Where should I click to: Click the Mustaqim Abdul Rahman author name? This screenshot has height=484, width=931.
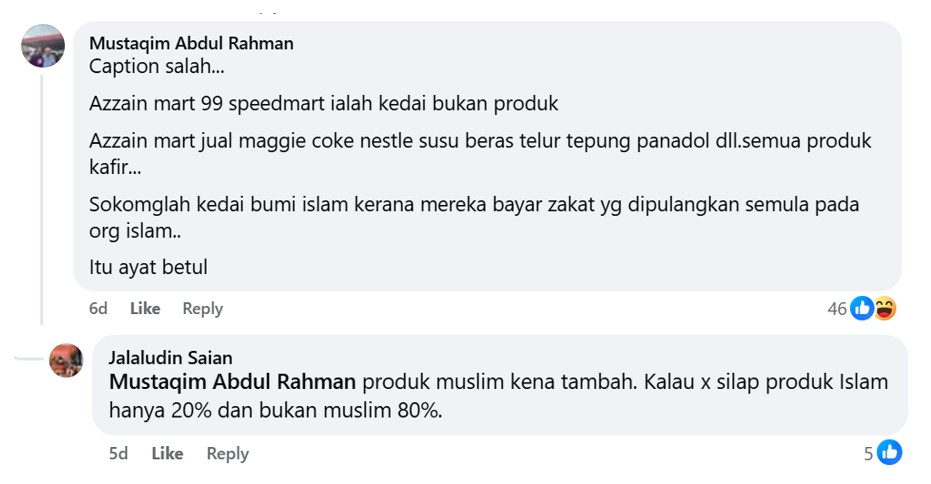pyautogui.click(x=191, y=43)
